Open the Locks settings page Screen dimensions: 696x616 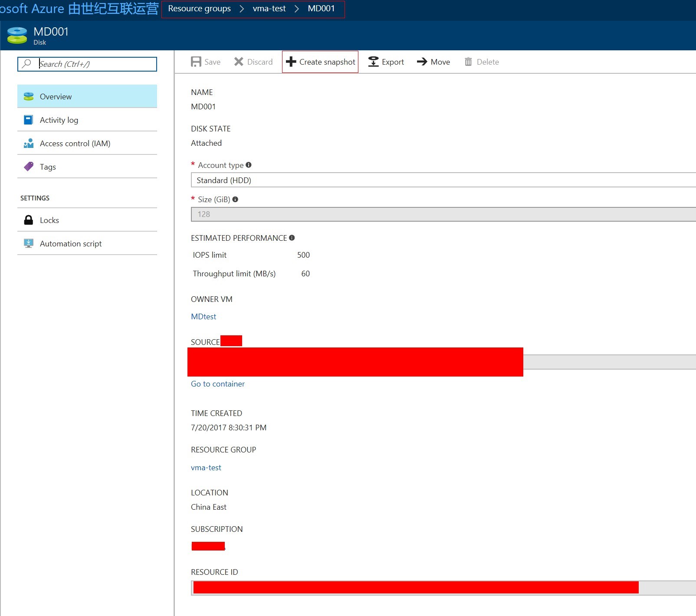point(49,220)
